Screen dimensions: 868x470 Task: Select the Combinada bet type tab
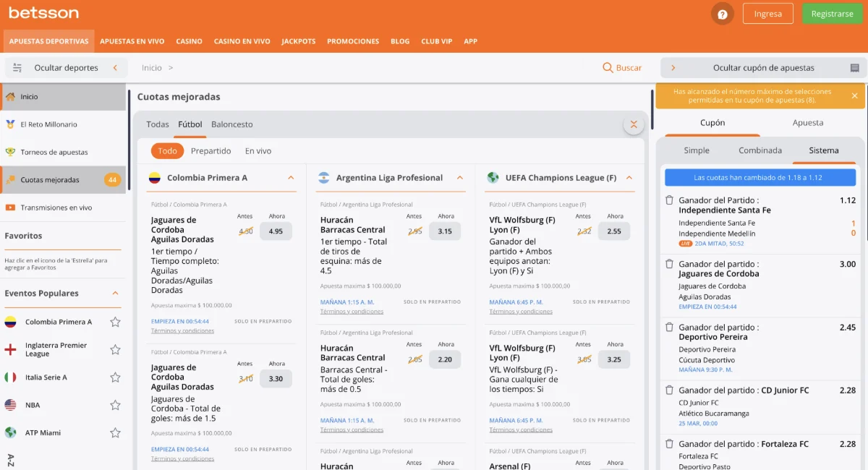(x=760, y=150)
